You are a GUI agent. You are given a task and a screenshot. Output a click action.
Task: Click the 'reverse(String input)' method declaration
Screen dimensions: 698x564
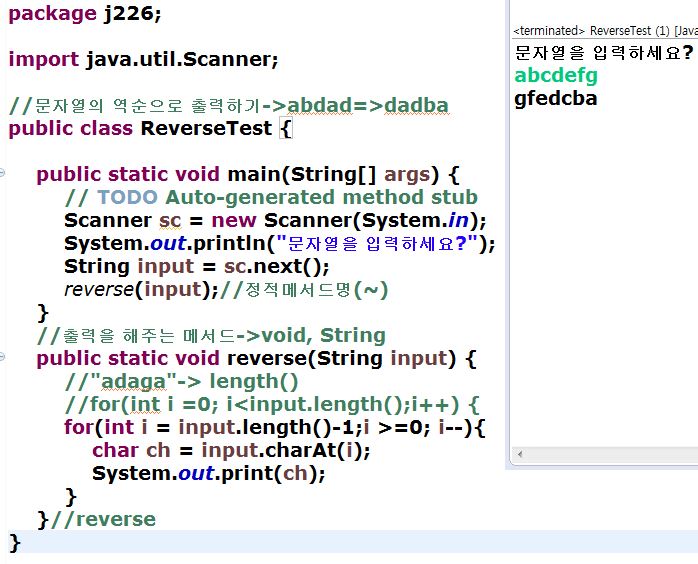256,359
